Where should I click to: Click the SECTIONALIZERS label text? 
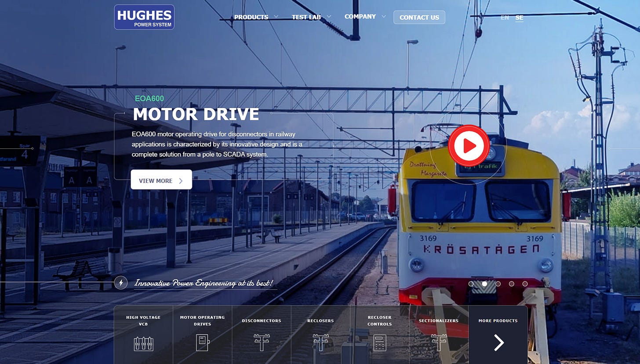pos(439,321)
